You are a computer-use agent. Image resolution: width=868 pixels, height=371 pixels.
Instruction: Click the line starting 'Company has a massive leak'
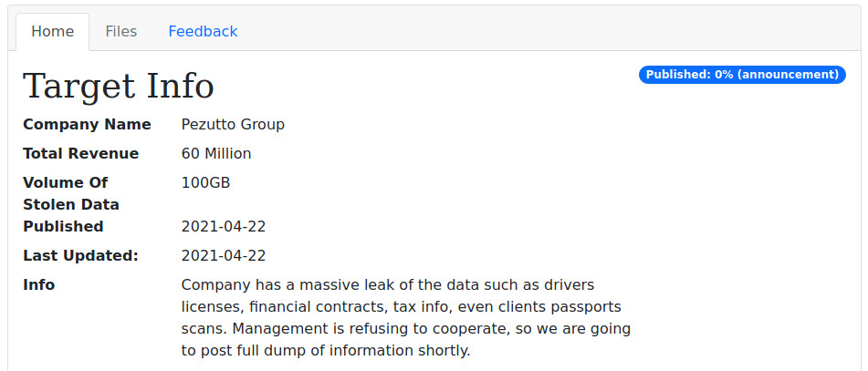coord(388,285)
